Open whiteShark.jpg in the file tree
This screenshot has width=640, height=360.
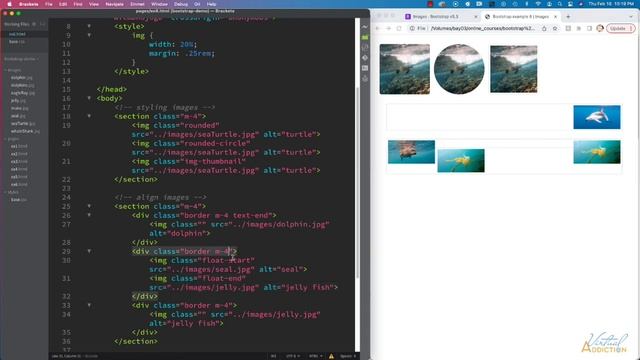point(25,131)
